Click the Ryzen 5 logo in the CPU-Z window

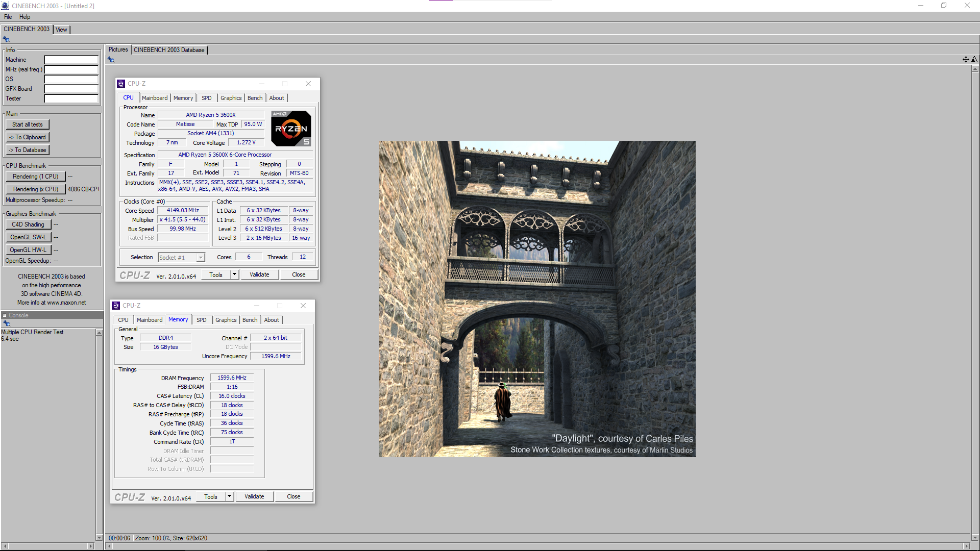pos(291,129)
